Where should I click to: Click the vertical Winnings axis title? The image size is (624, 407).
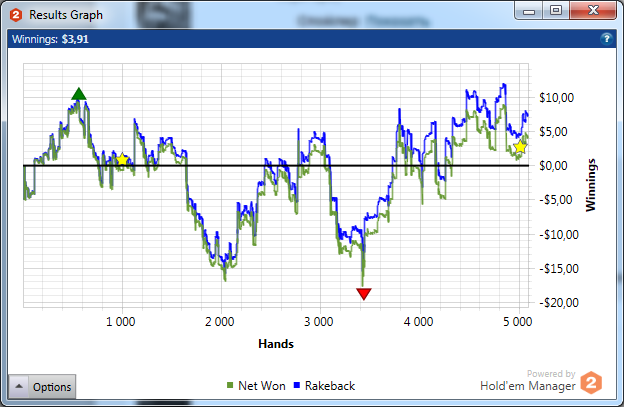[591, 185]
